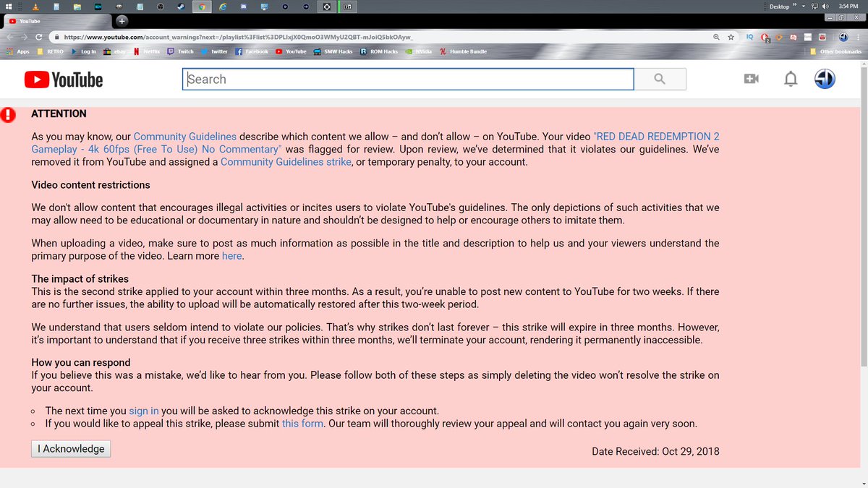Open the NVidia bookmark
Screen dimensions: 868x488
(x=418, y=51)
